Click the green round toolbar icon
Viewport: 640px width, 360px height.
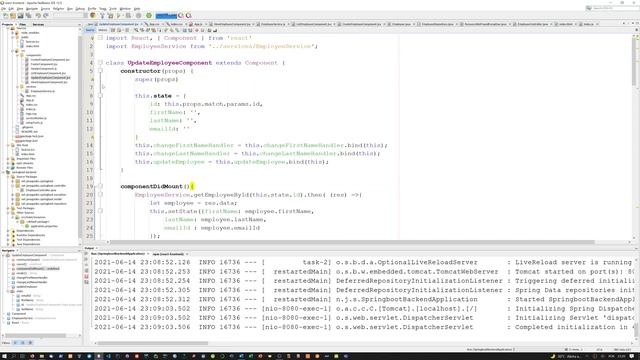[x=149, y=16]
